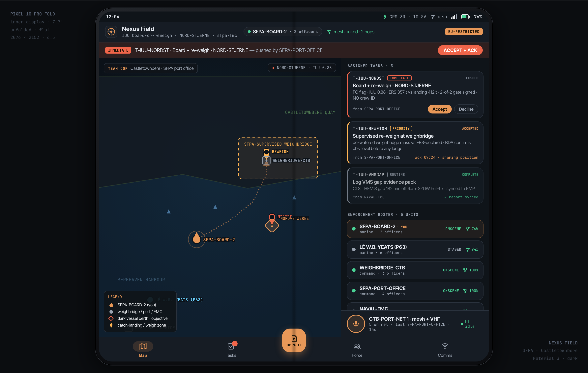Viewport: 588px width, 373px height.
Task: Tap the REPORT document icon
Action: point(294,338)
